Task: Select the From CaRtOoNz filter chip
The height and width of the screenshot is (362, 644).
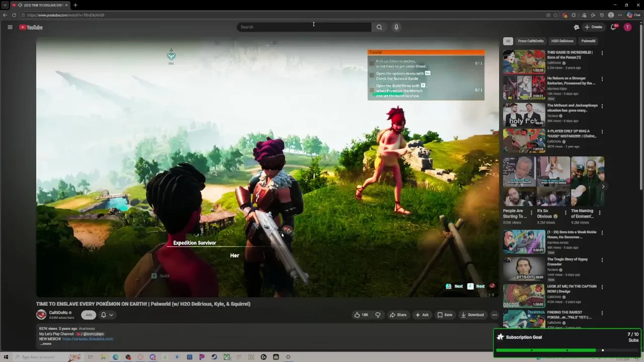Action: coord(531,41)
